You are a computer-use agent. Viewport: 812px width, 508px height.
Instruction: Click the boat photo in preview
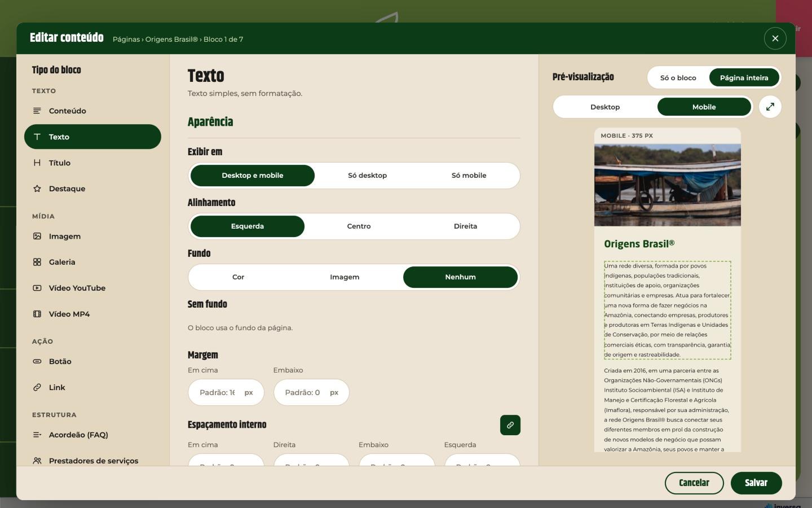point(668,185)
